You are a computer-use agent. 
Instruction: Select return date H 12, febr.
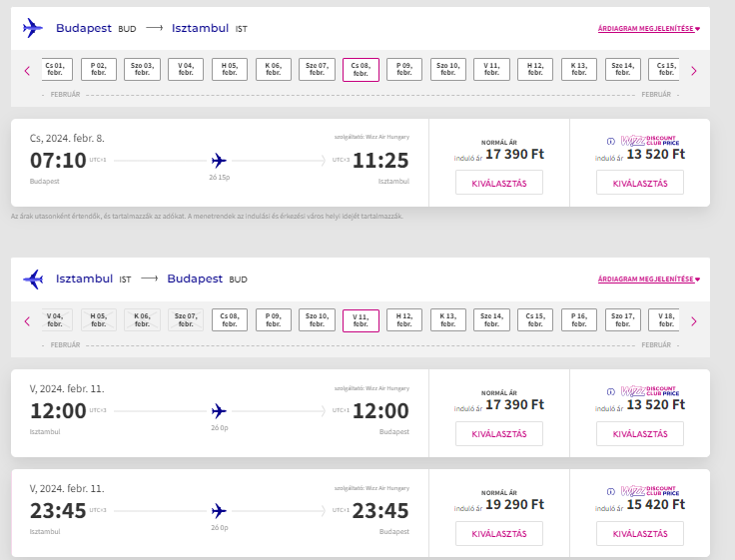(x=404, y=319)
